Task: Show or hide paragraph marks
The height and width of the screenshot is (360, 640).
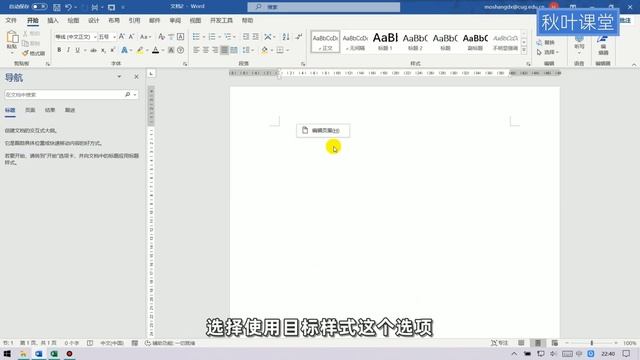Action: (299, 37)
